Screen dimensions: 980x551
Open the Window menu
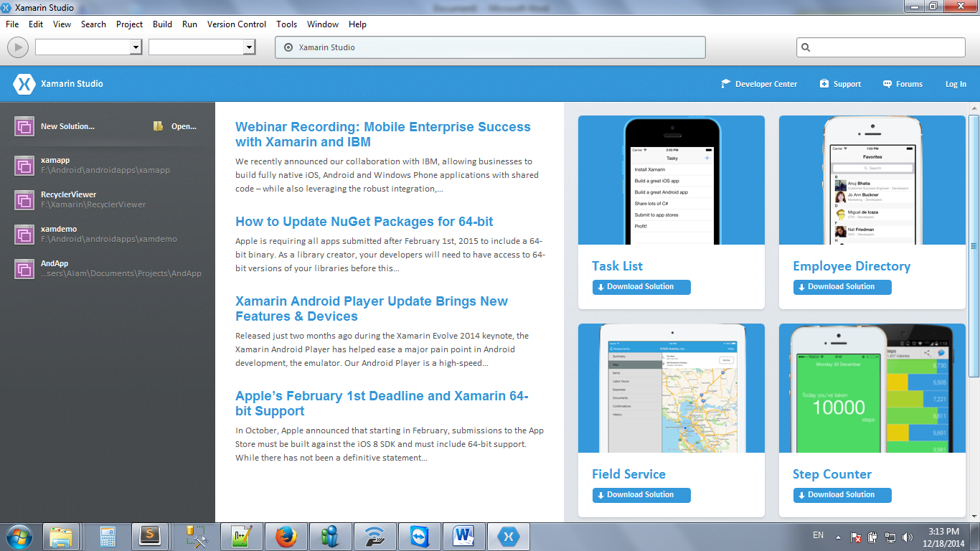tap(323, 24)
